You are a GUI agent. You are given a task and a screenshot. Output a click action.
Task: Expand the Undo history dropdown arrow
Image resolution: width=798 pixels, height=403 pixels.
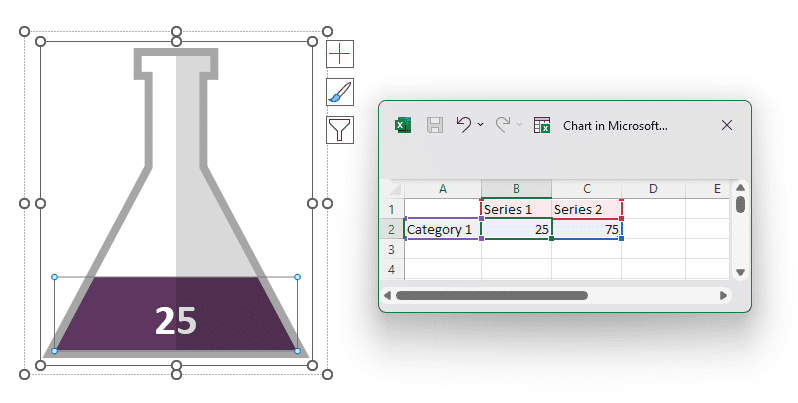click(x=480, y=125)
